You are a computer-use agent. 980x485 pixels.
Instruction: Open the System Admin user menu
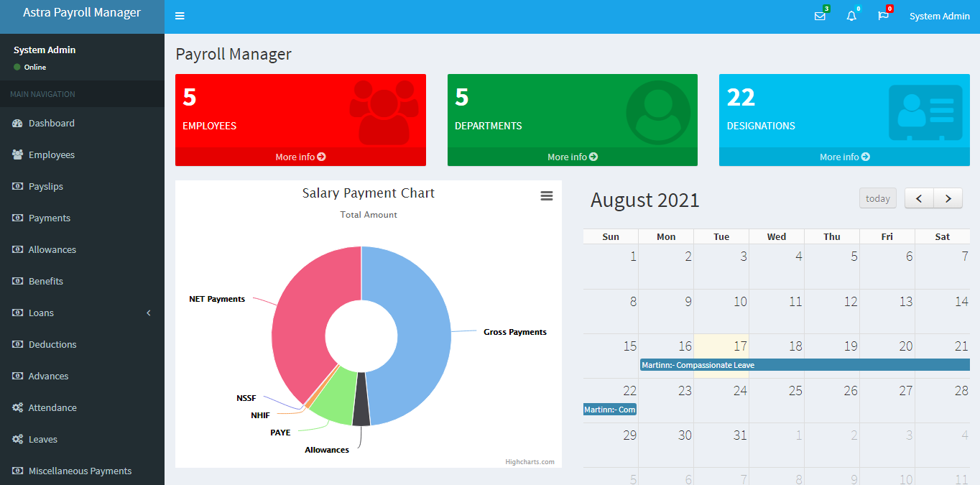click(x=939, y=17)
